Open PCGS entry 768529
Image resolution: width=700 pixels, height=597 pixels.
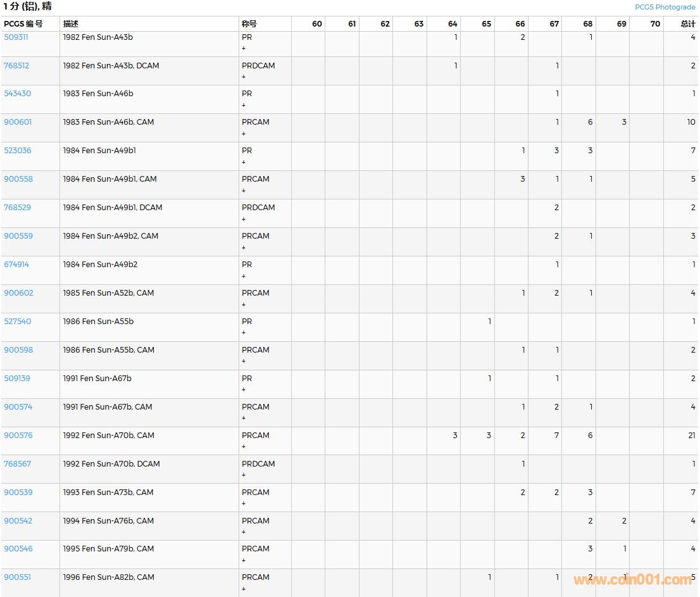[x=17, y=208]
